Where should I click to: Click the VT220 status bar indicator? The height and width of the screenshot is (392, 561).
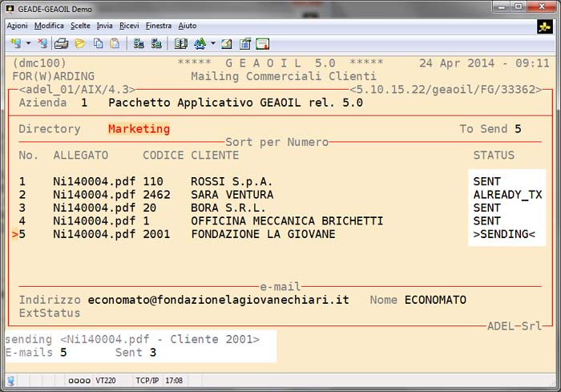coord(106,381)
